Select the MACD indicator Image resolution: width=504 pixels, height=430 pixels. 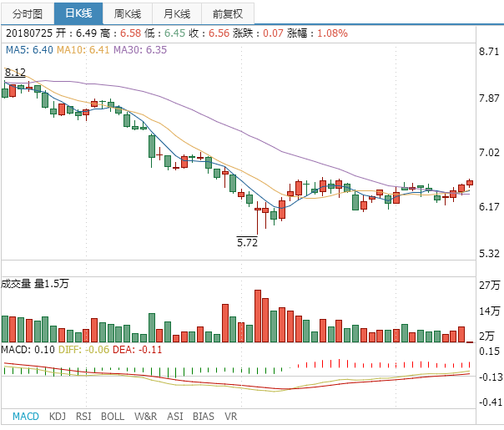(x=26, y=417)
